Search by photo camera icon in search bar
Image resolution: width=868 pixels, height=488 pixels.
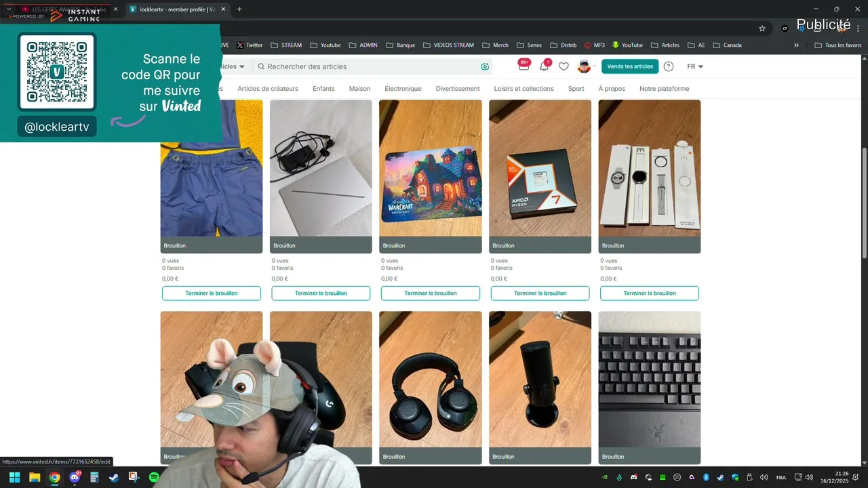(485, 66)
